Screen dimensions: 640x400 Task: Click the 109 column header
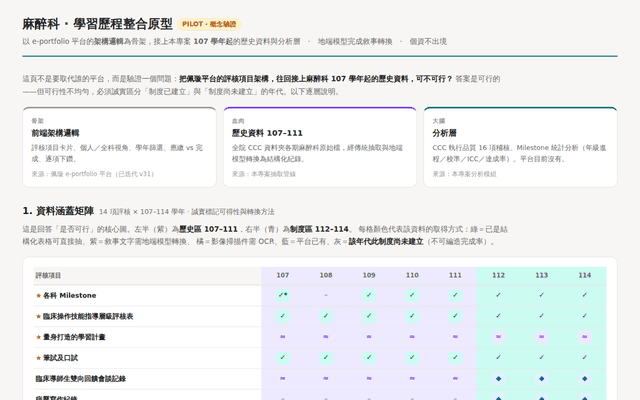(369, 275)
